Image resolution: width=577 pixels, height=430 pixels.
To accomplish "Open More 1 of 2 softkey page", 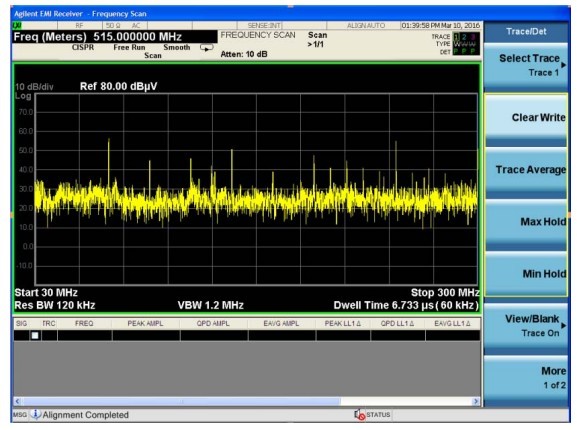I will coord(526,379).
